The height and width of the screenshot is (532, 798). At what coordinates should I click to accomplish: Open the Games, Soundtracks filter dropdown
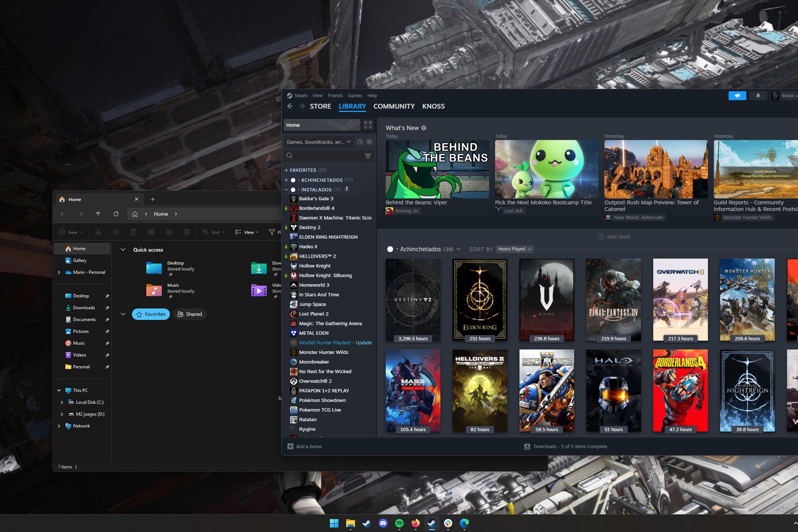pyautogui.click(x=318, y=142)
